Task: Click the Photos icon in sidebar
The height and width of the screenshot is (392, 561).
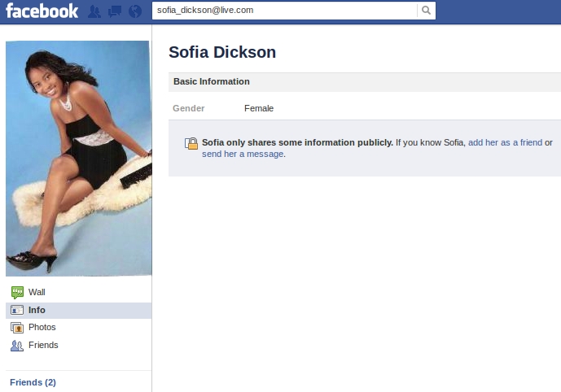Action: [17, 327]
